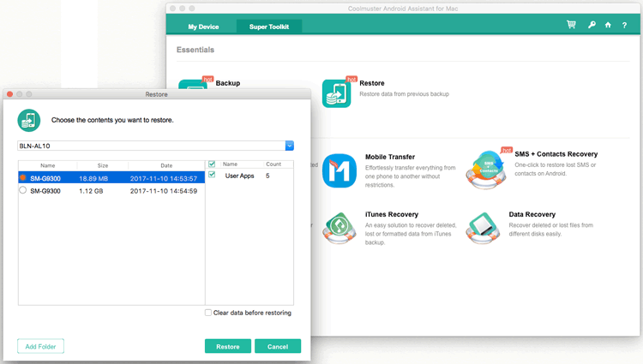
Task: Open the Data Recovery icon
Action: coord(483,228)
